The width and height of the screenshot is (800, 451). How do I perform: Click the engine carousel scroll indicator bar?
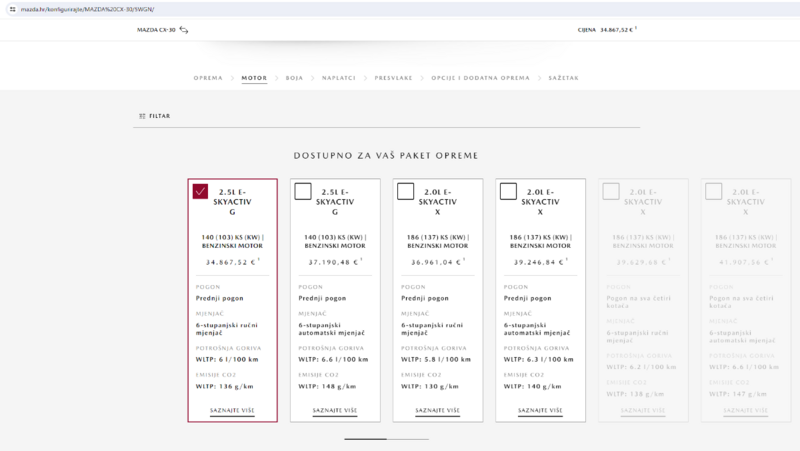click(386, 439)
